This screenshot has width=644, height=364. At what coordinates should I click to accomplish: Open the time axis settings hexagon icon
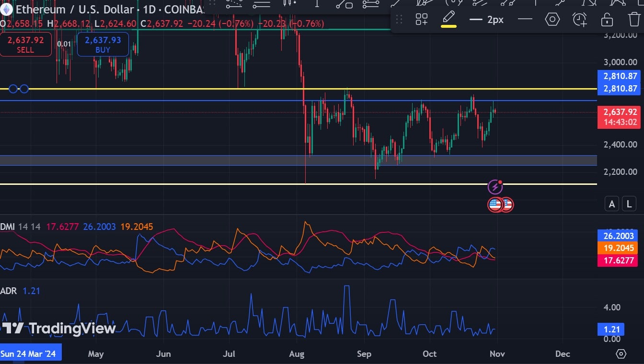[621, 354]
